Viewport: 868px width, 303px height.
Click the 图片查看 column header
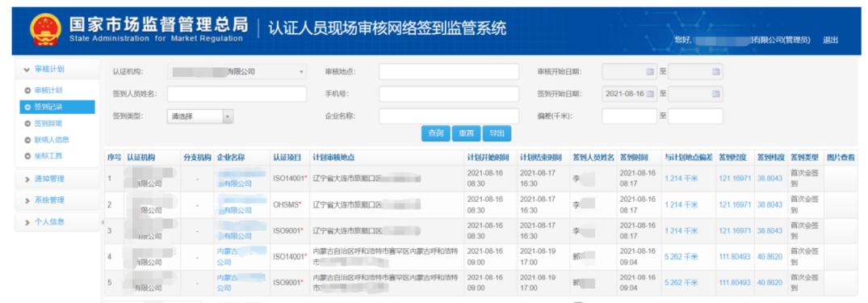tap(840, 158)
